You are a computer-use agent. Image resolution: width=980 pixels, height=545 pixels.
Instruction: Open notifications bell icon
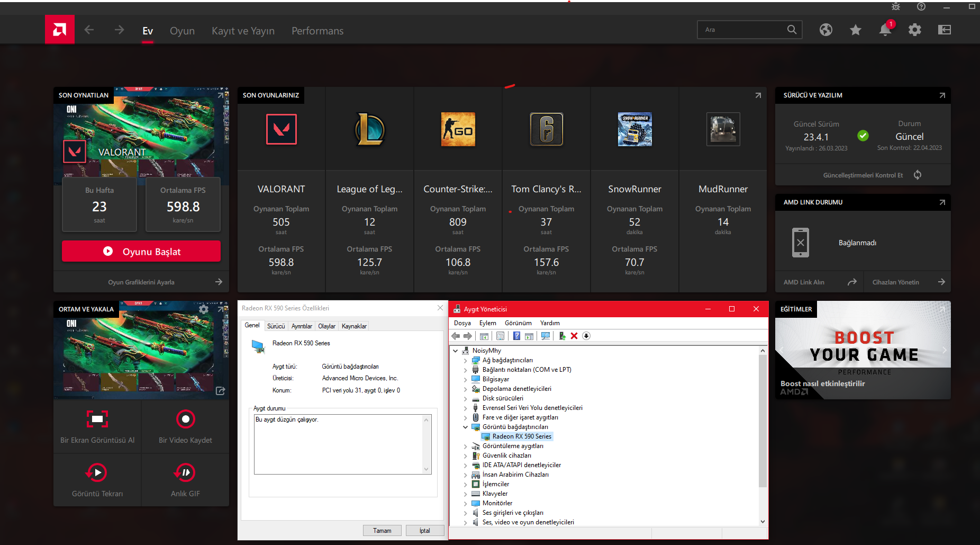(x=885, y=29)
